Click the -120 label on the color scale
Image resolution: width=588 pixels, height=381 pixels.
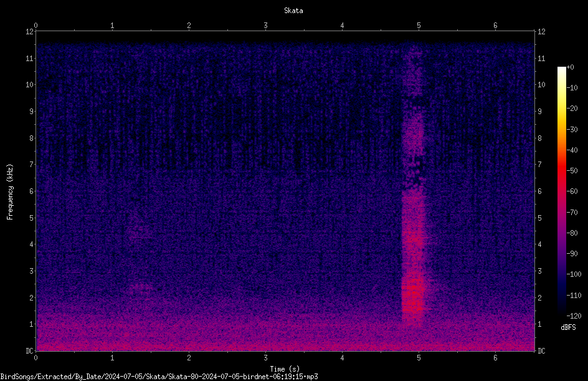click(574, 316)
